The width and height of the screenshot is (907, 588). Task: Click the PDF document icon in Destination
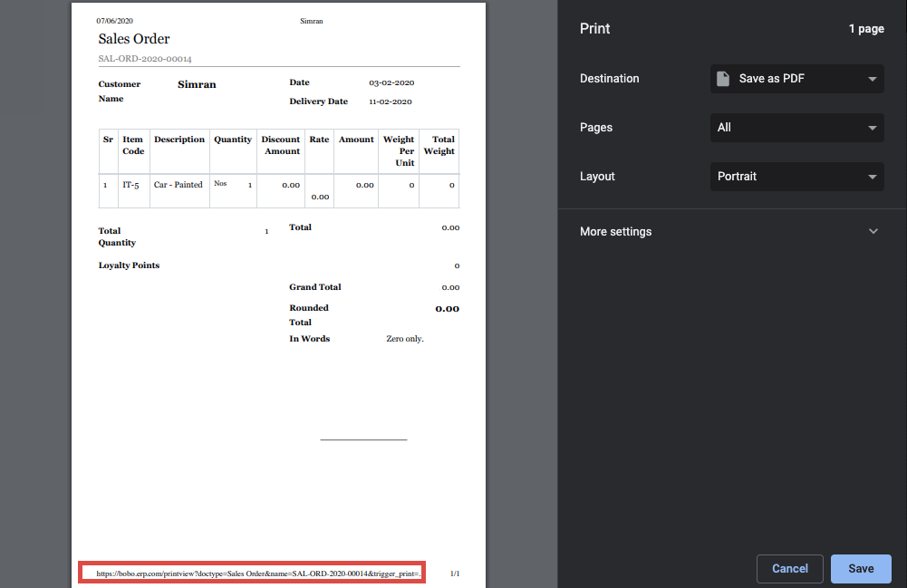723,79
